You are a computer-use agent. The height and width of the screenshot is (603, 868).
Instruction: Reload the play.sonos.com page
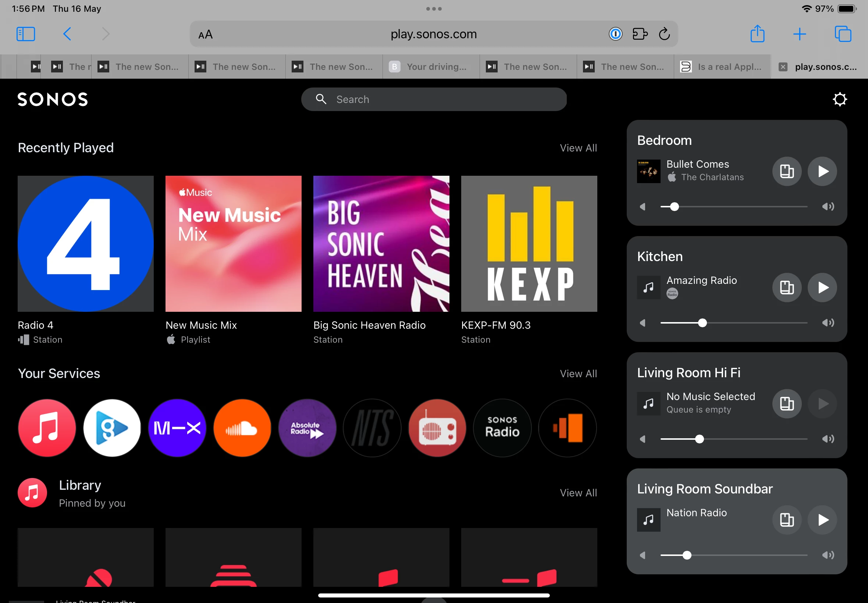click(x=664, y=34)
